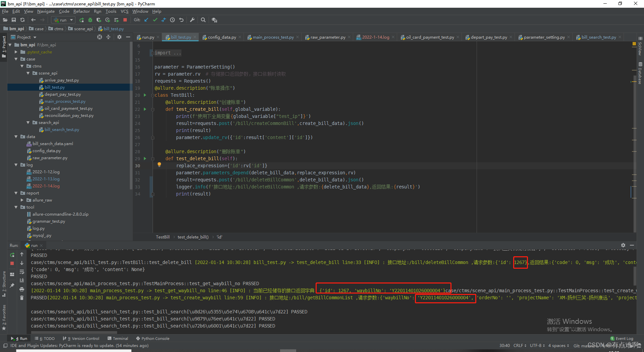Collapse the scene_api folder in tree
Image resolution: width=644 pixels, height=352 pixels.
[28, 73]
